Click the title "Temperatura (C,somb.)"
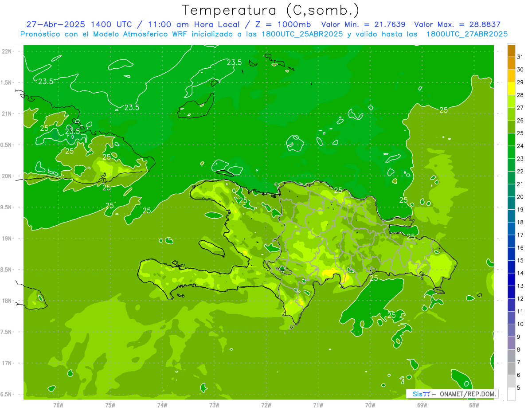 271,10
